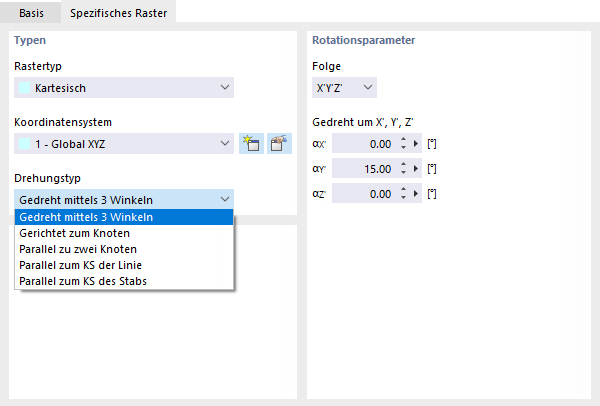The width and height of the screenshot is (600, 406).
Task: Click the edit coordinate system icon
Action: tap(279, 144)
